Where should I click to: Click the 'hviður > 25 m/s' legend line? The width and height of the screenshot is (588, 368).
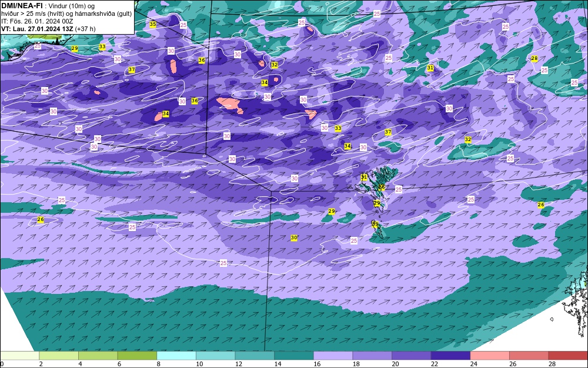pyautogui.click(x=66, y=14)
